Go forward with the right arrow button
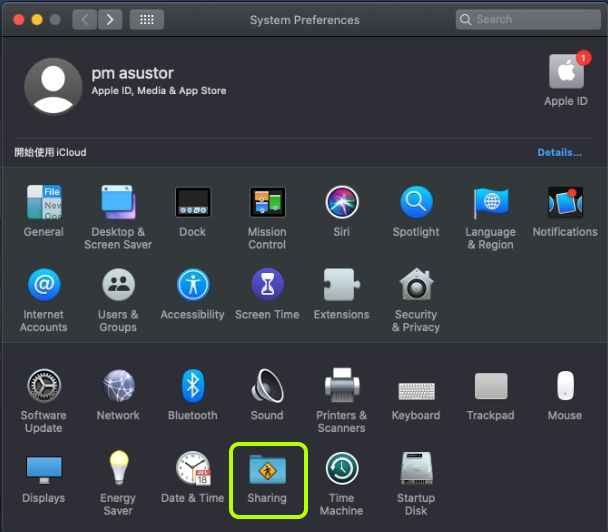This screenshot has height=532, width=608. tap(110, 19)
